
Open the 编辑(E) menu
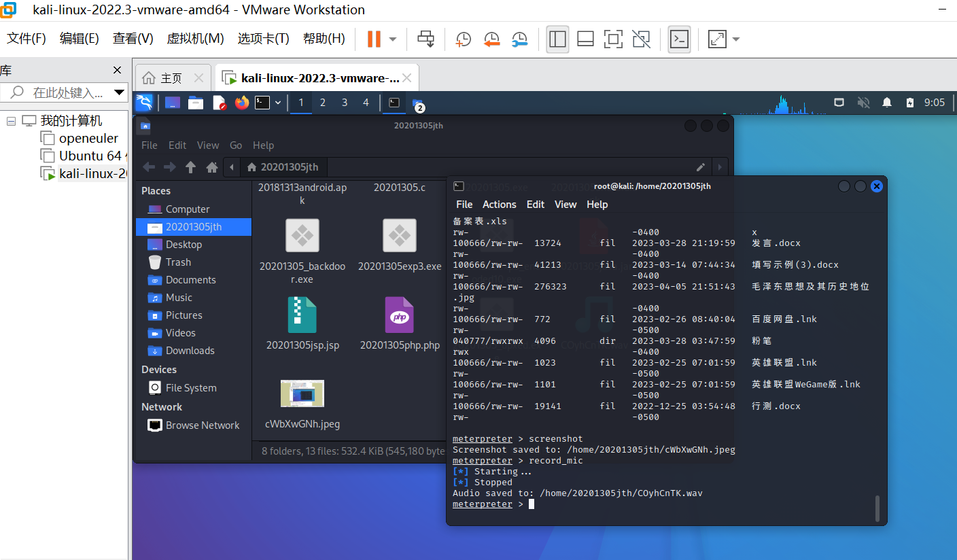pos(79,39)
